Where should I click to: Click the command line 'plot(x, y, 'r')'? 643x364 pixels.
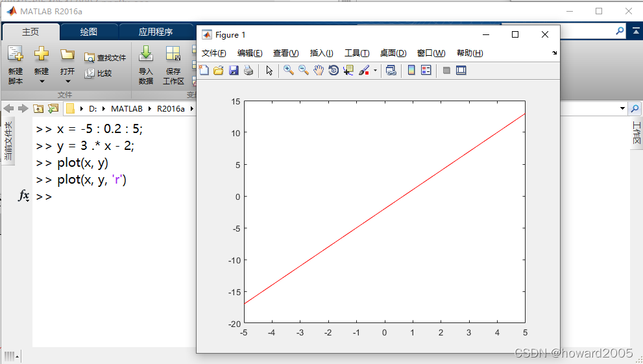(x=91, y=180)
